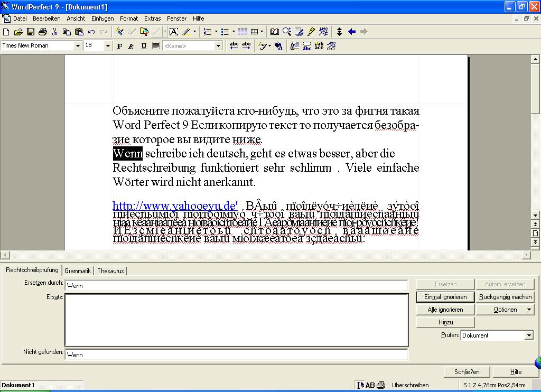The width and height of the screenshot is (541, 392).
Task: Click the Hinzu button
Action: 445,322
